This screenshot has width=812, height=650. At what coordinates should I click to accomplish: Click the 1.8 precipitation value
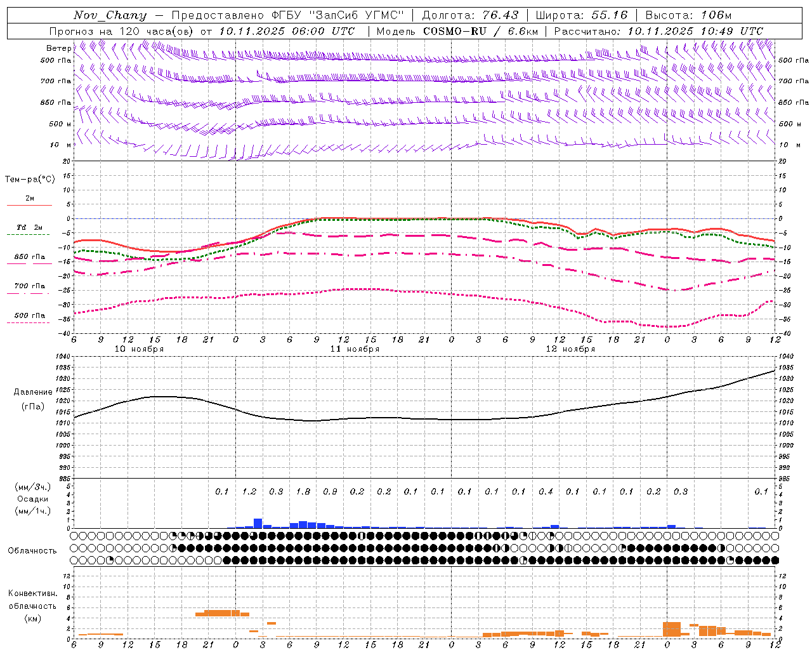pos(303,492)
